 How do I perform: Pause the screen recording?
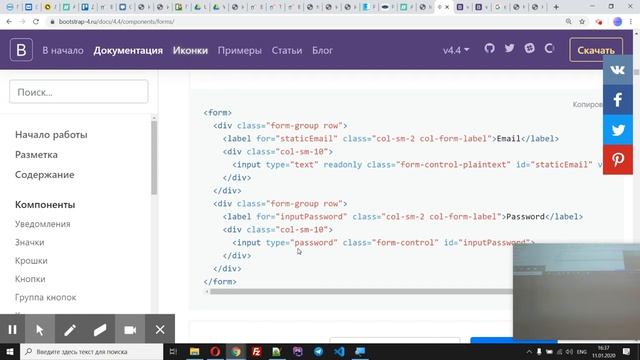12,329
